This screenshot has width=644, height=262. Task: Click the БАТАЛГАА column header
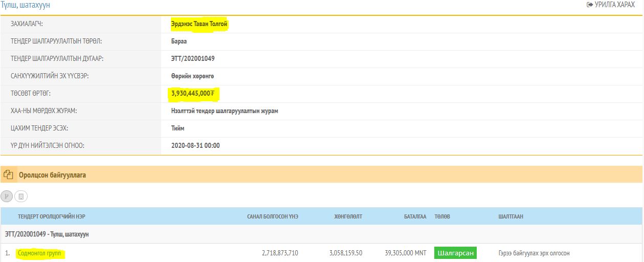415,216
